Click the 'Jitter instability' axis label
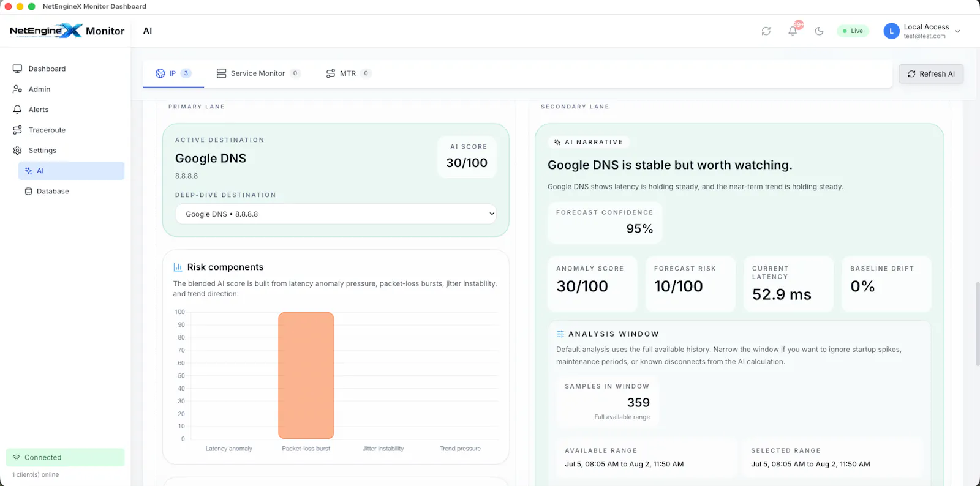 tap(383, 449)
